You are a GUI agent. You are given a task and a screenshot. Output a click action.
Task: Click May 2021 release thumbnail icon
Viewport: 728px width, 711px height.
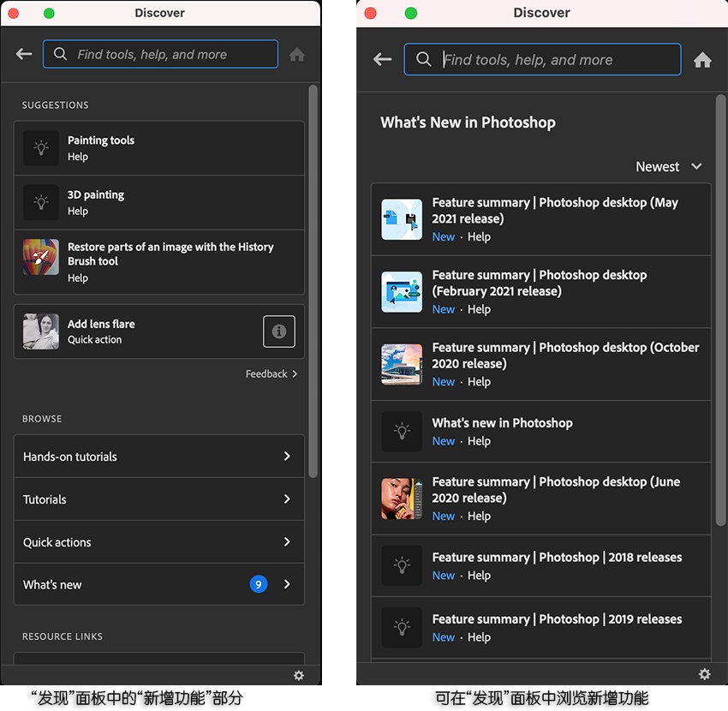pos(402,219)
